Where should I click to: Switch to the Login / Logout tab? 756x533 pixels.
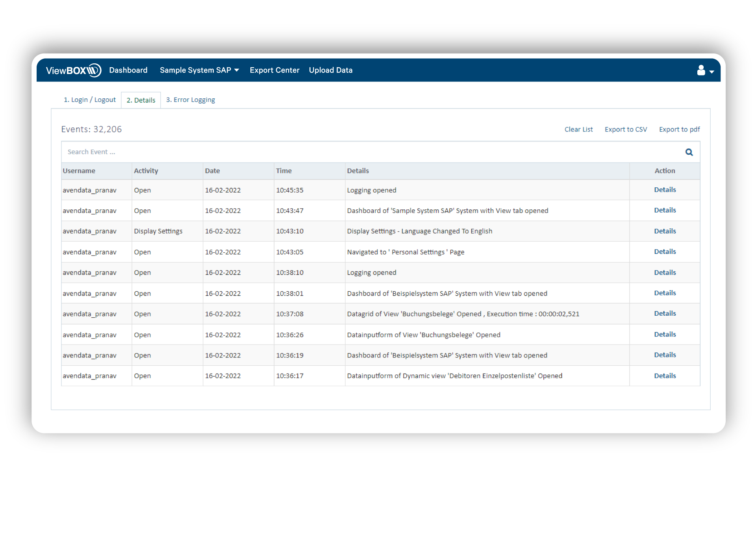pos(90,100)
